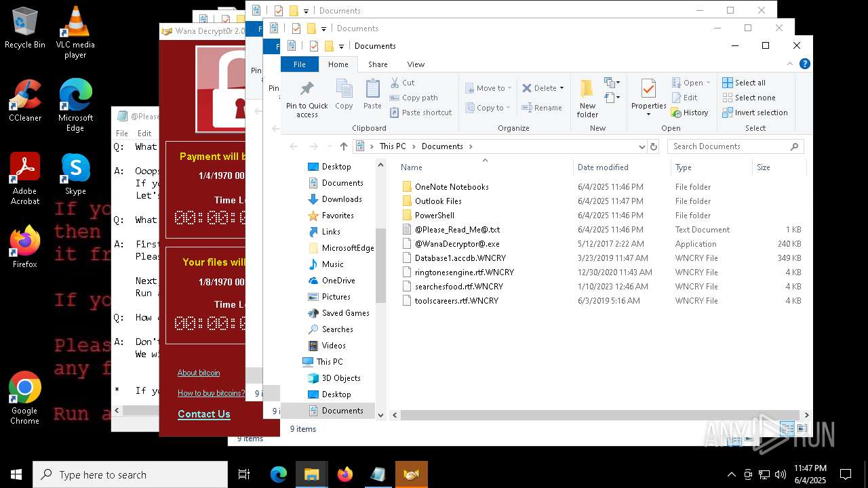Open the Copy to dropdown
868x488 pixels.
click(x=488, y=108)
